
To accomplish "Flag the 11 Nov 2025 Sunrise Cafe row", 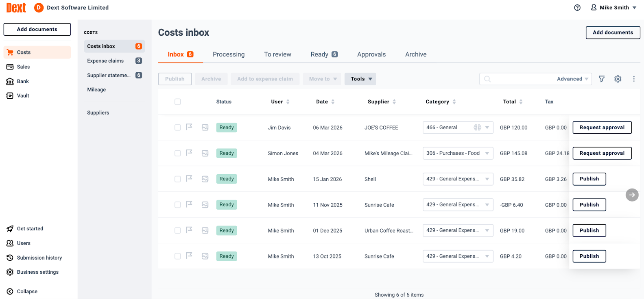I will 189,204.
